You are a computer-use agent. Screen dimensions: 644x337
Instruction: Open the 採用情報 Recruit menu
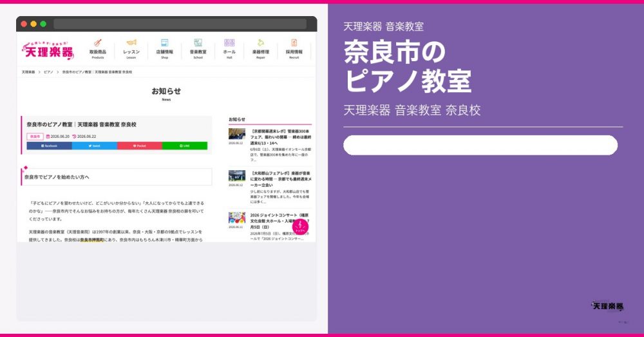point(294,50)
